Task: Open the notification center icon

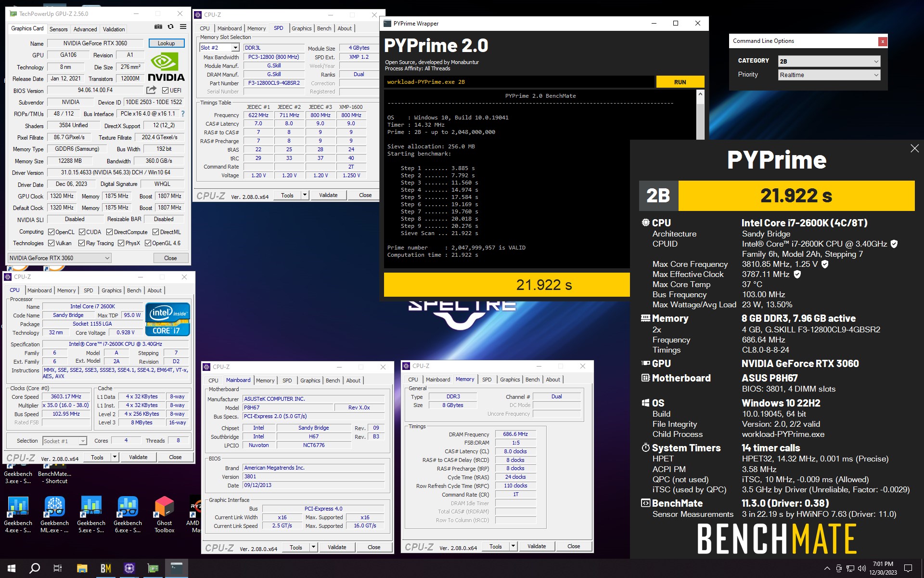Action: pos(908,568)
